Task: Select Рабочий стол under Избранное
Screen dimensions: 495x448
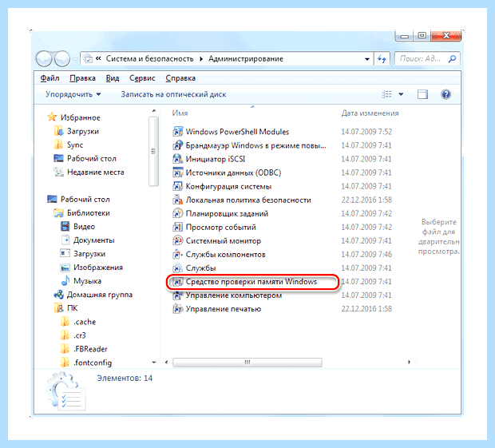Action: click(92, 158)
